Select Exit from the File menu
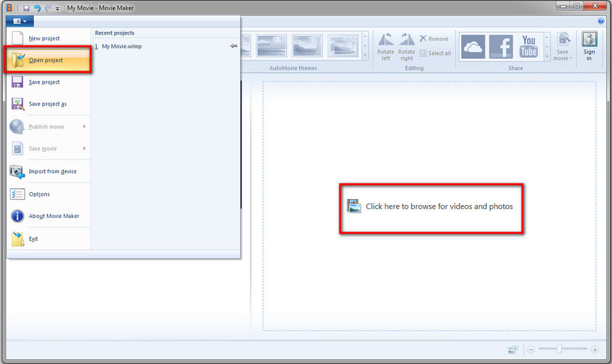 (x=48, y=239)
